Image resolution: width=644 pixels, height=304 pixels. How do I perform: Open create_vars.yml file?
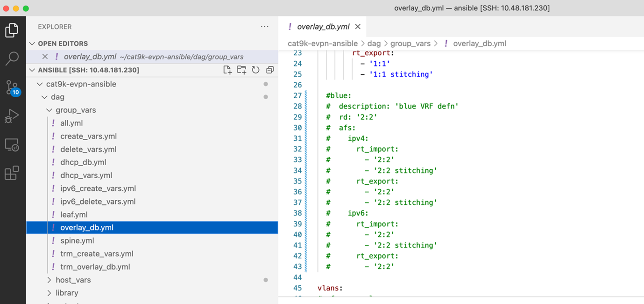point(88,137)
